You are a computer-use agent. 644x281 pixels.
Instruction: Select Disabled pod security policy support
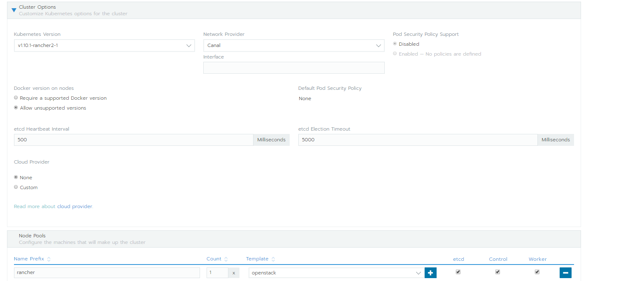pos(395,44)
